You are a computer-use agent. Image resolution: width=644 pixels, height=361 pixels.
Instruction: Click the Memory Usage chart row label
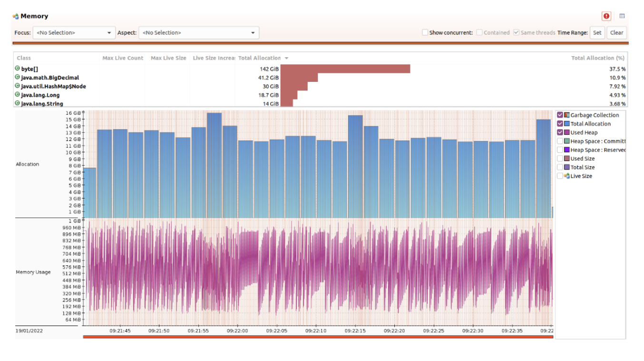33,272
